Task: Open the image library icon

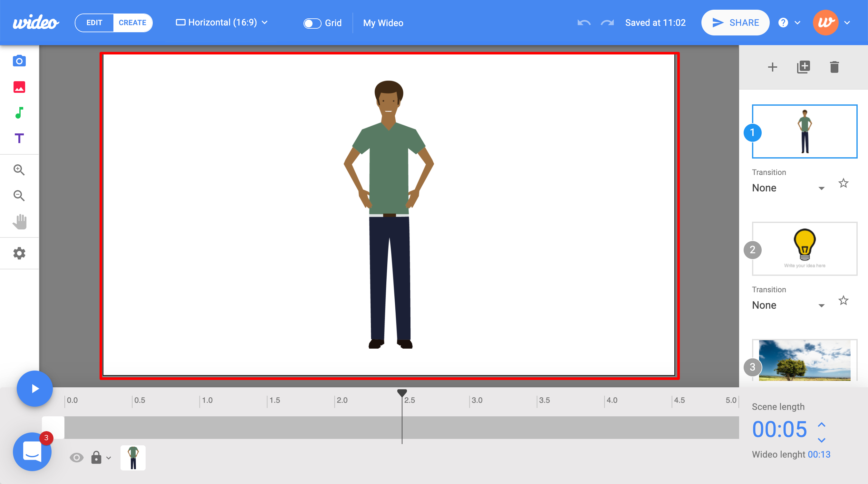Action: click(x=19, y=87)
